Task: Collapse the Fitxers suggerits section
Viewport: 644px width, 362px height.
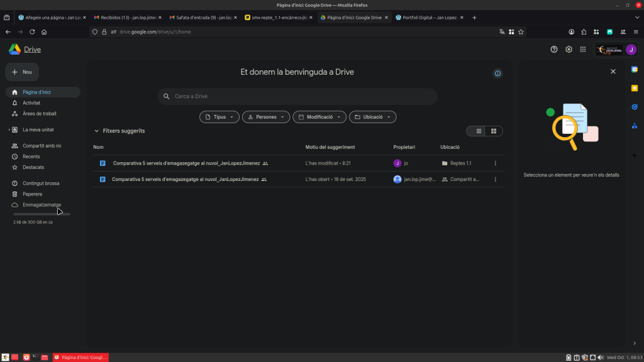Action: coord(96,131)
